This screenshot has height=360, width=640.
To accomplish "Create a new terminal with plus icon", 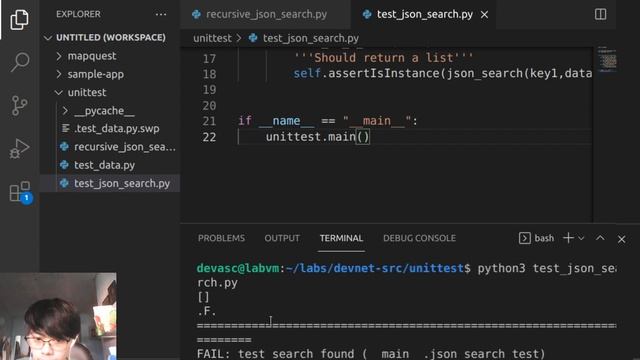I will tap(568, 238).
